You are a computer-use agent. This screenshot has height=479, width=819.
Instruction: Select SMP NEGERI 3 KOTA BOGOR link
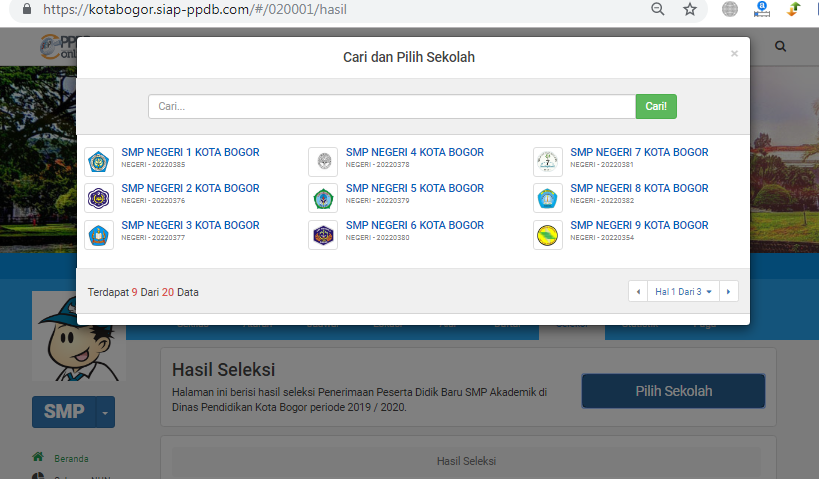190,225
